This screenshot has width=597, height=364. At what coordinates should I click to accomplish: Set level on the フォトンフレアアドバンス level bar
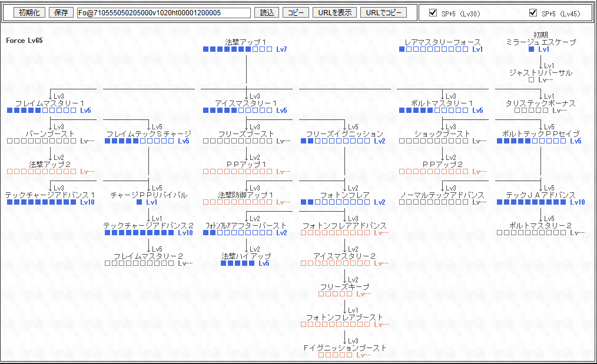(x=336, y=232)
